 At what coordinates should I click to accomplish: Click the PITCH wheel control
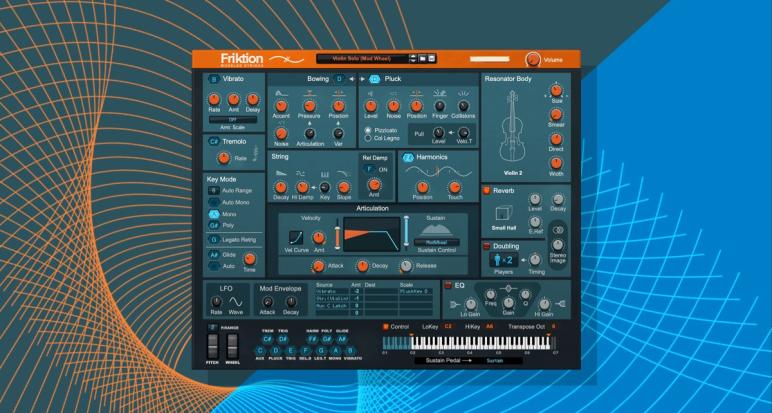(212, 346)
